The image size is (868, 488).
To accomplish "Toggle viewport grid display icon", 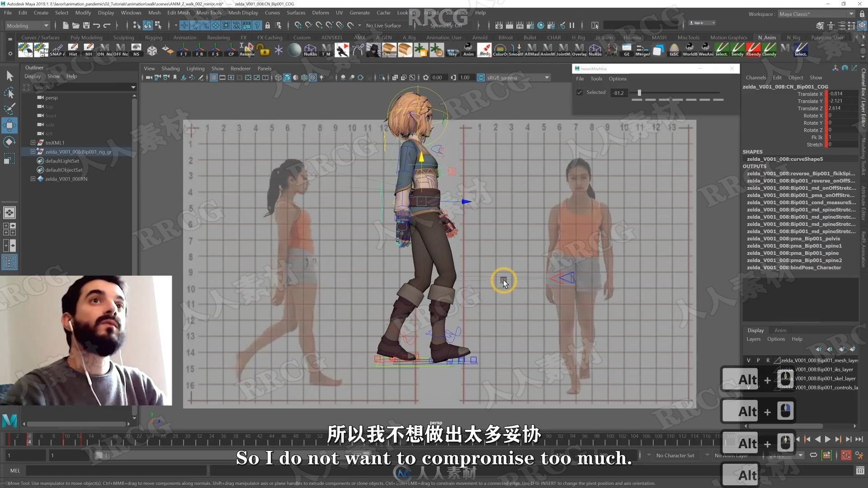I will 214,78.
